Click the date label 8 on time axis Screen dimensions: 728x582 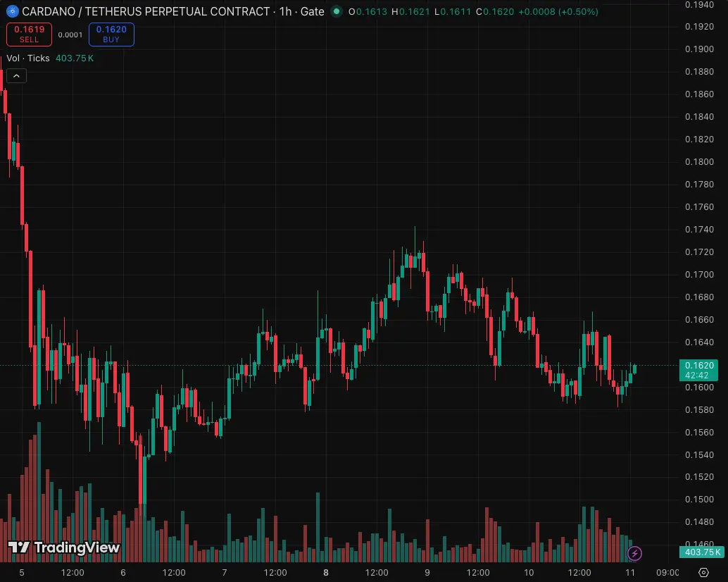(326, 572)
